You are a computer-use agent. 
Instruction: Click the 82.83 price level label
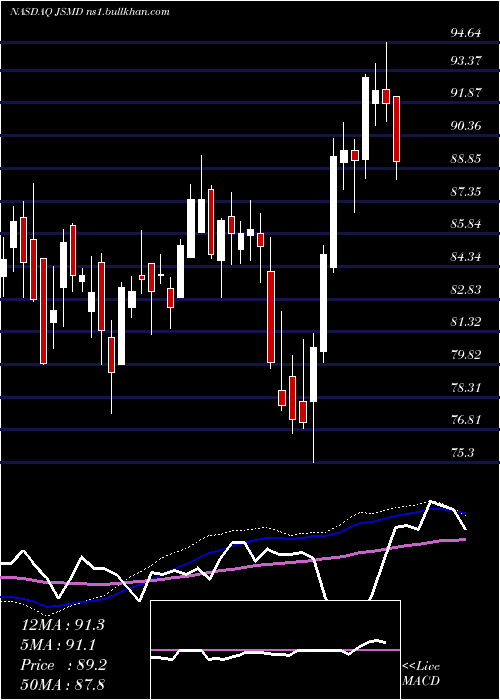pyautogui.click(x=466, y=290)
